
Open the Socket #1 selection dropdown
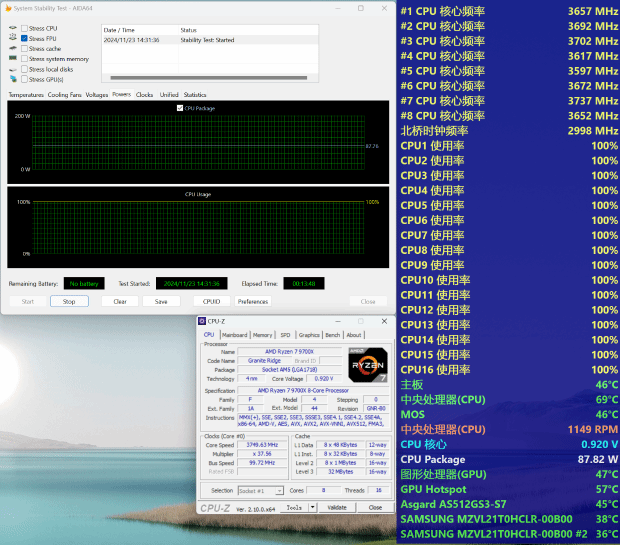click(261, 491)
